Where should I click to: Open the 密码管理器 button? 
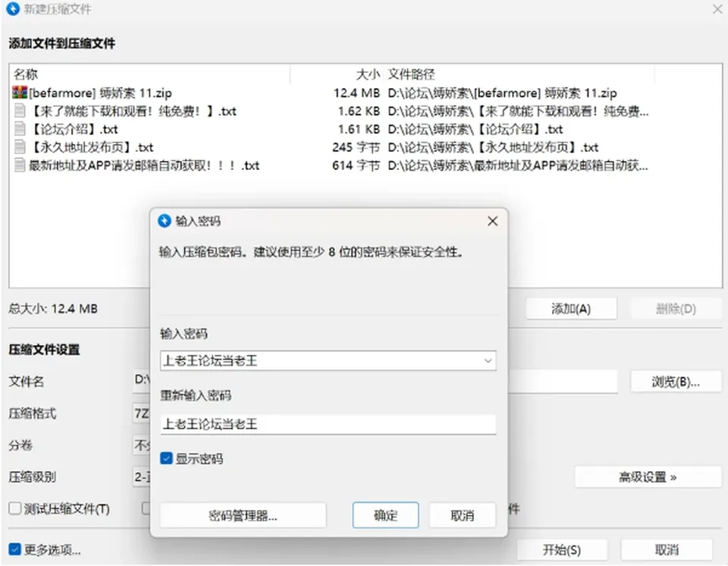[243, 515]
